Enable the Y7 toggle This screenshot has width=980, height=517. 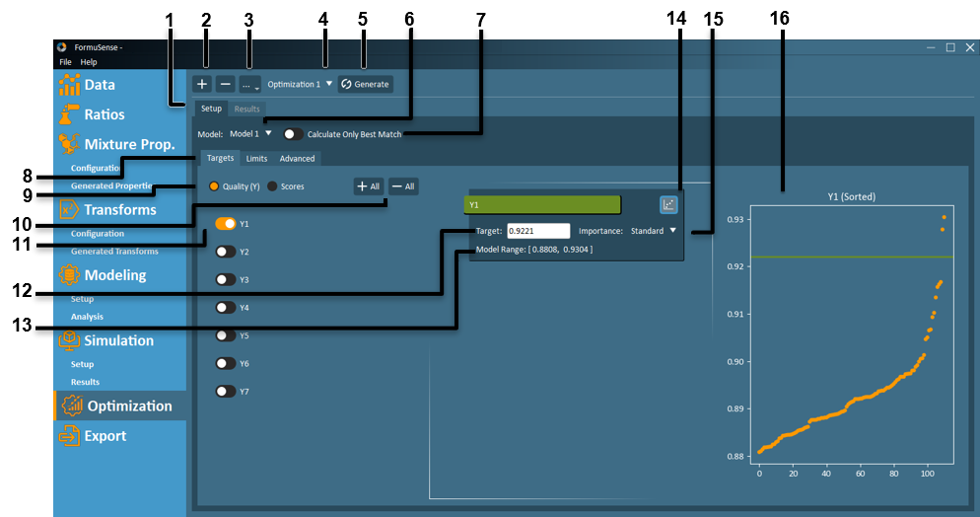pyautogui.click(x=226, y=392)
